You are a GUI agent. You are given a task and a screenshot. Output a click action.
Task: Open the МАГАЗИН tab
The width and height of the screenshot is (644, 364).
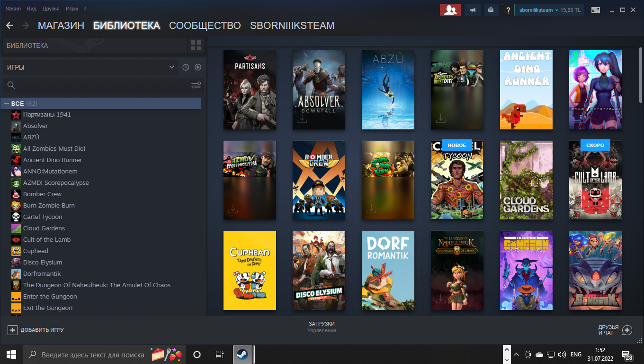(x=61, y=26)
